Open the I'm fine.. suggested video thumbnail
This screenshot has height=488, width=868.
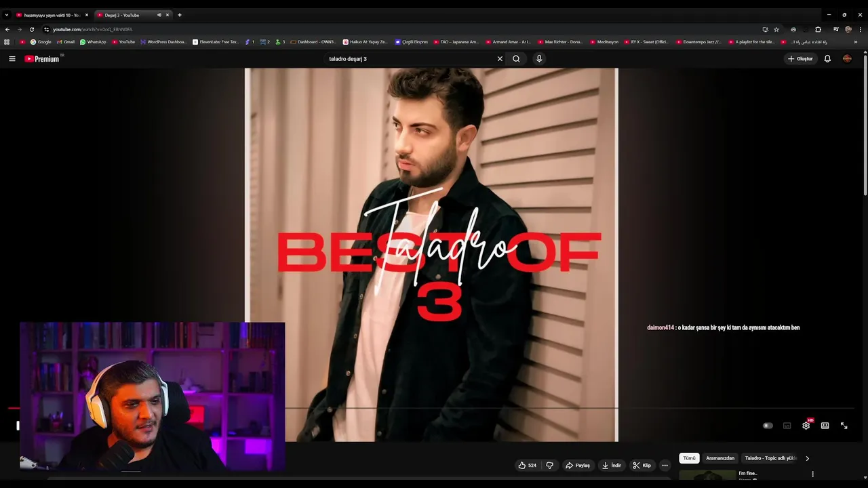(708, 475)
